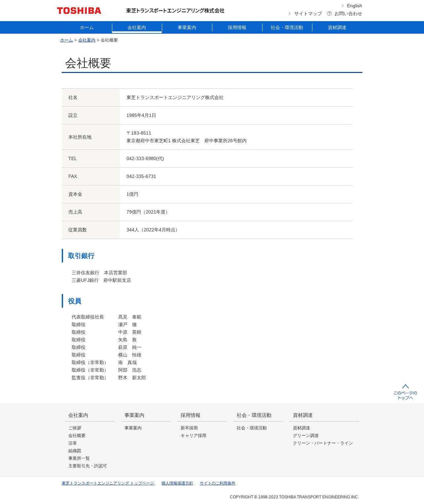Open footer link 事業所一覧

(79, 458)
